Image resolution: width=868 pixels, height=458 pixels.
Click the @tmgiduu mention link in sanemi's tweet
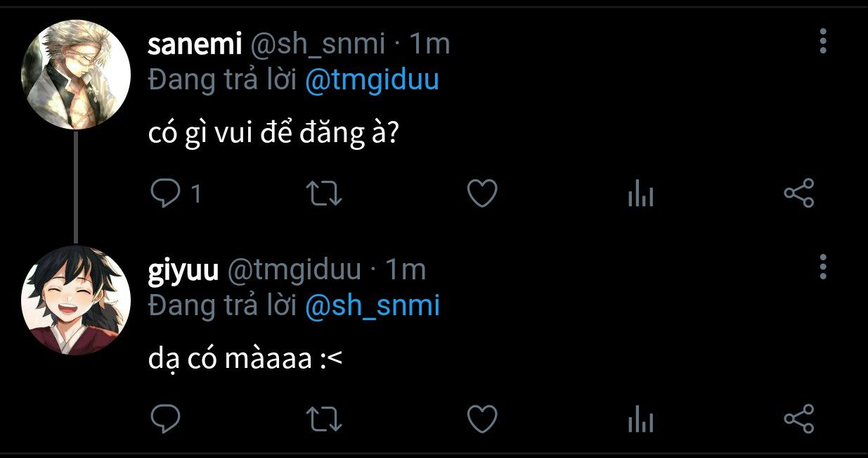[372, 79]
